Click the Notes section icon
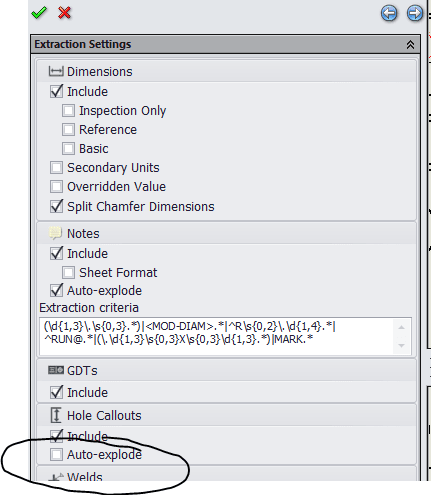The image size is (431, 495). [x=56, y=233]
